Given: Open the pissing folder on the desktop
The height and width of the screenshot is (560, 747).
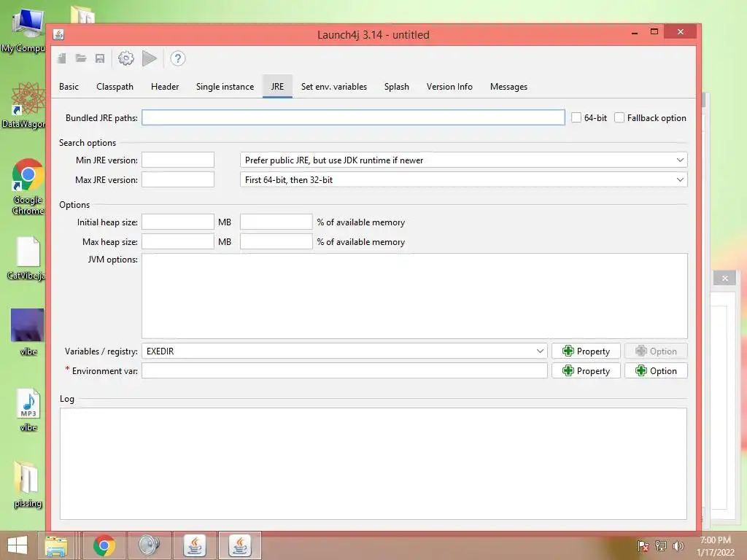Looking at the screenshot, I should pyautogui.click(x=27, y=485).
